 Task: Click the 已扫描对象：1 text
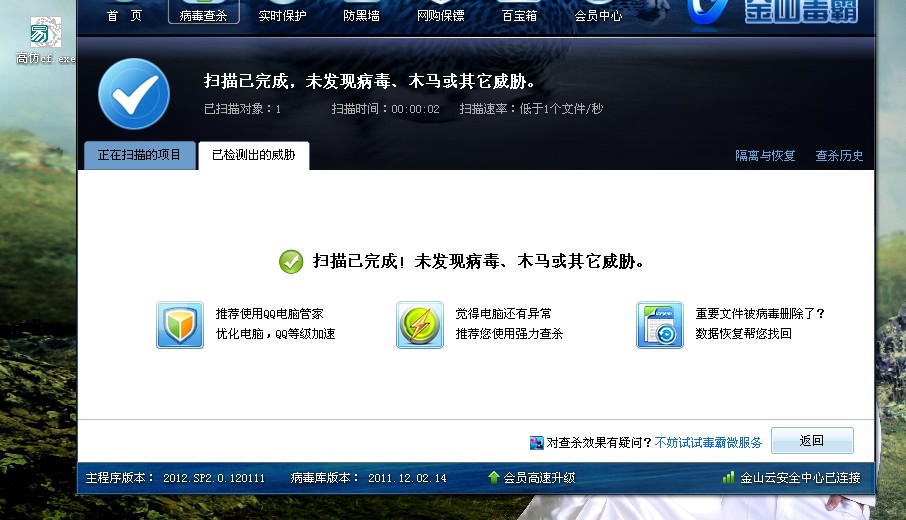click(243, 109)
